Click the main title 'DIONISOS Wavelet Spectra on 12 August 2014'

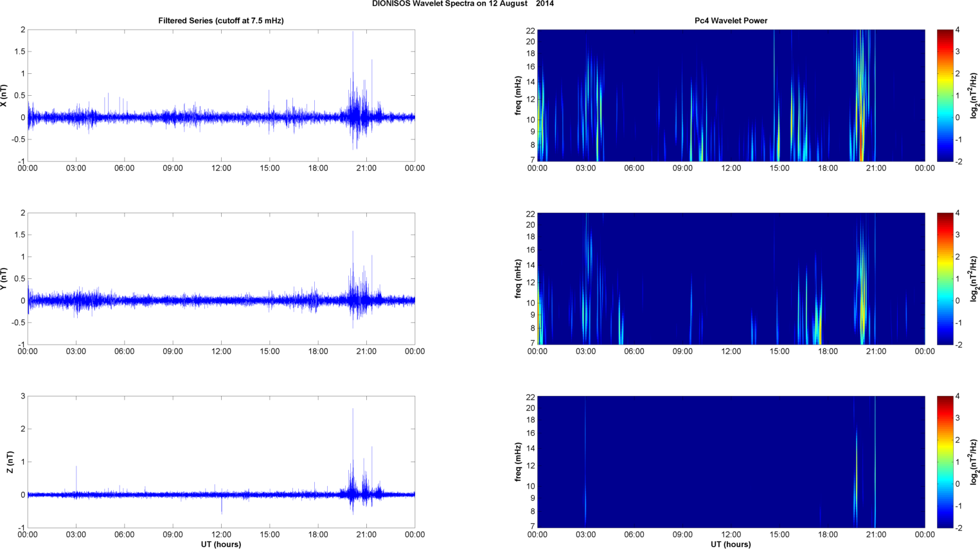(x=463, y=4)
